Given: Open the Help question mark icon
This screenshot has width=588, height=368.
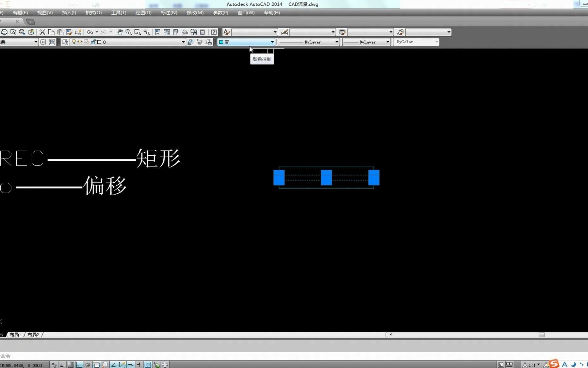Looking at the screenshot, I should click(x=214, y=32).
